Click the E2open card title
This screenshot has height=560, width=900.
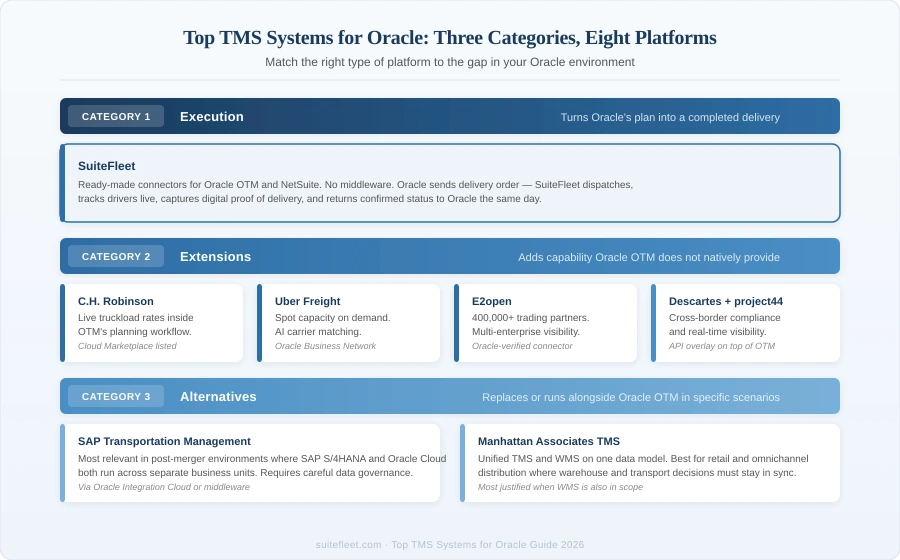coord(492,301)
